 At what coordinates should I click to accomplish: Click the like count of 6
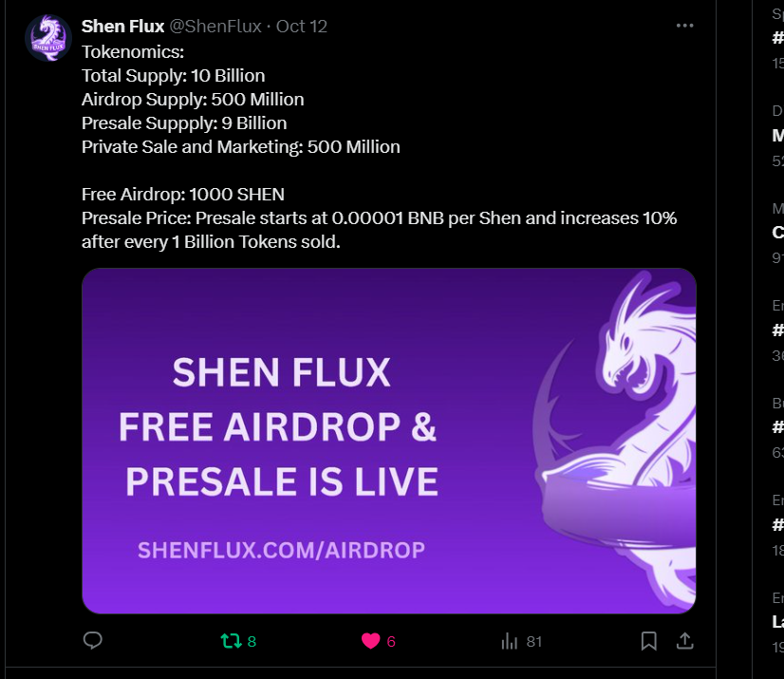[x=391, y=641]
